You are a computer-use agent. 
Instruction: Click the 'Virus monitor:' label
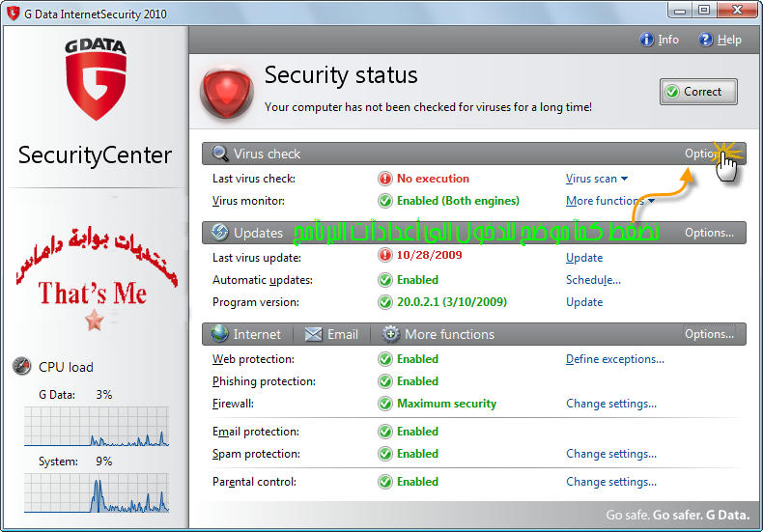point(248,201)
